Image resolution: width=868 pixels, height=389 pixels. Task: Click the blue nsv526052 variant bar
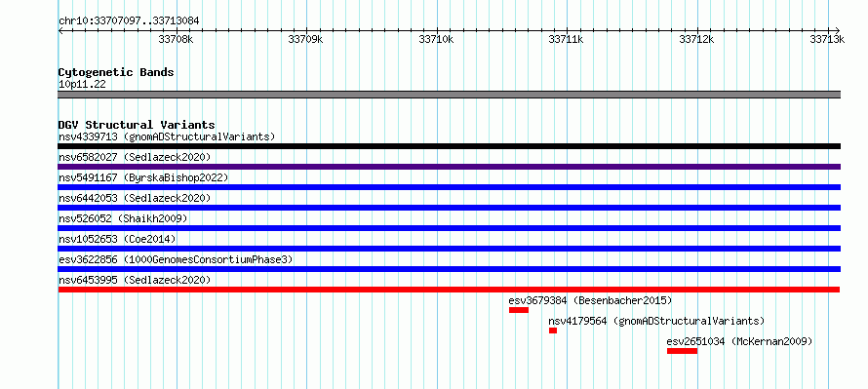click(449, 228)
